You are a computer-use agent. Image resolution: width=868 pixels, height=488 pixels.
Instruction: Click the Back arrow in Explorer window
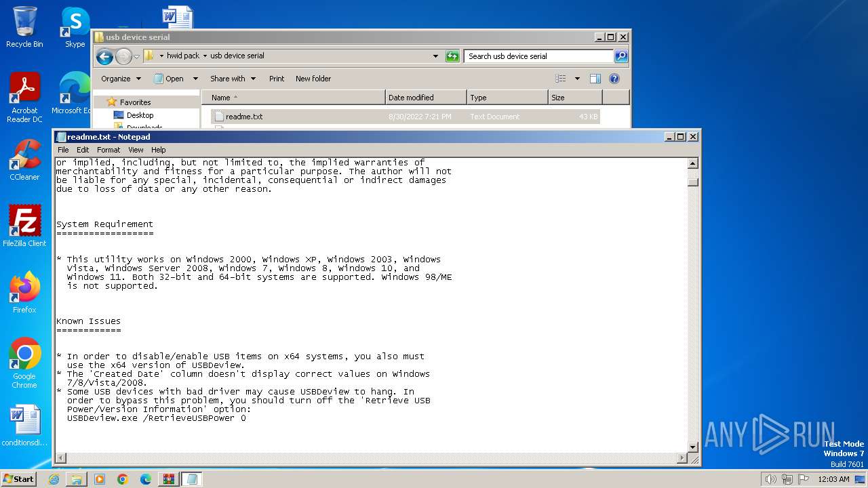point(104,56)
